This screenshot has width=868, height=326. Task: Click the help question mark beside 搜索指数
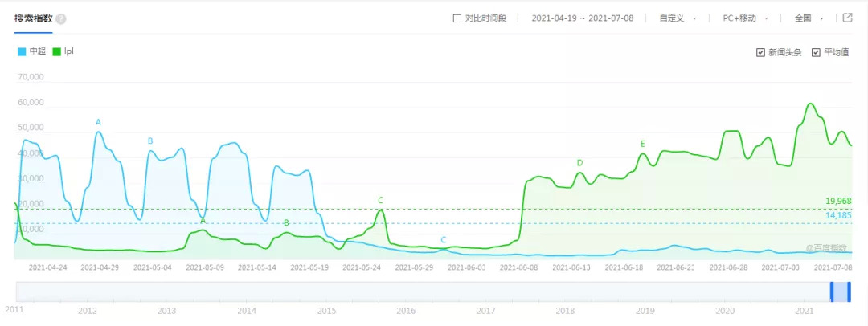tap(62, 18)
